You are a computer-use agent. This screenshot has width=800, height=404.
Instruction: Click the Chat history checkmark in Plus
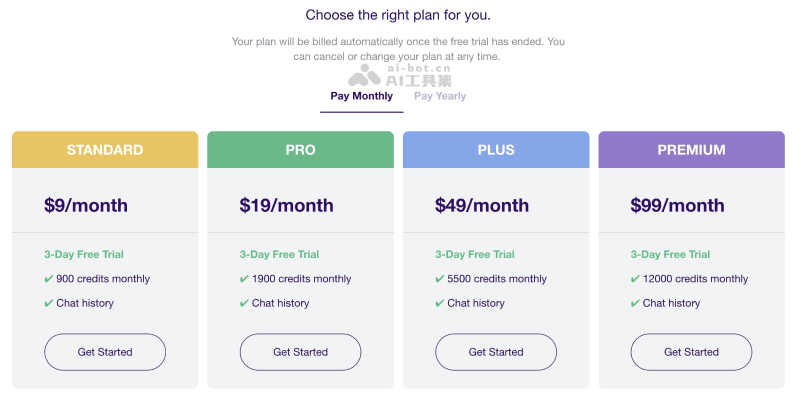point(440,303)
